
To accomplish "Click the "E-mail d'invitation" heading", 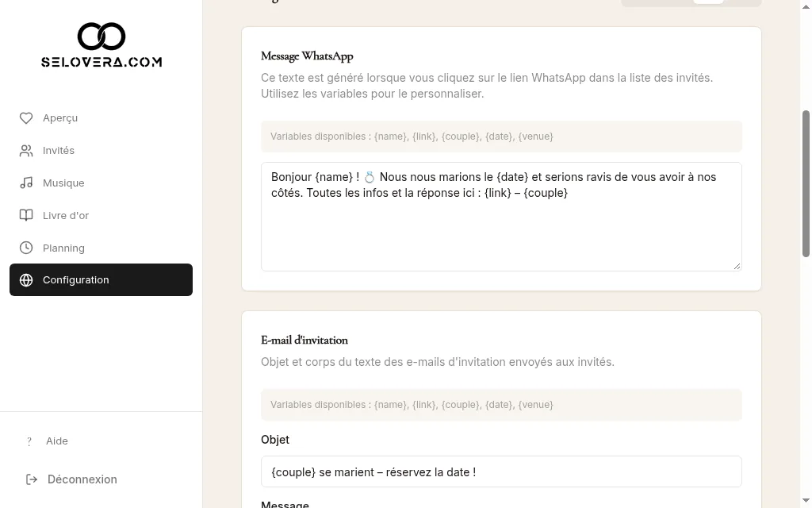I will pyautogui.click(x=304, y=340).
